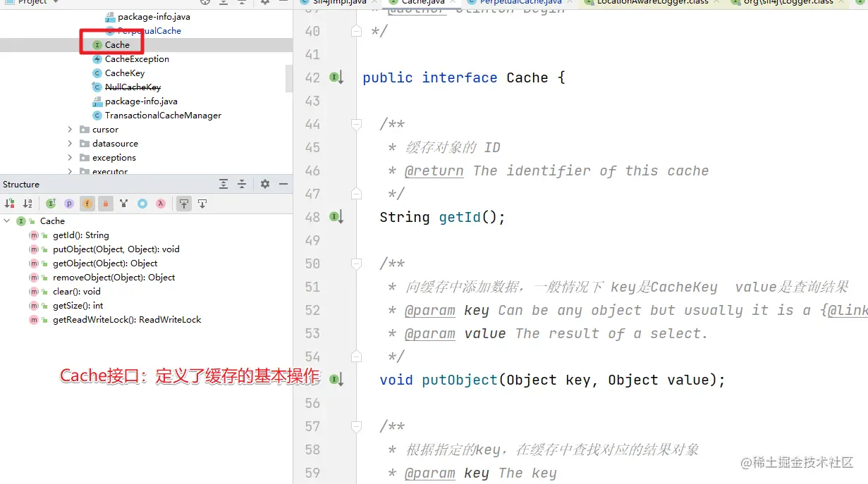Fold the Javadoc comment starting at line 50
This screenshot has width=868, height=484.
coord(357,263)
